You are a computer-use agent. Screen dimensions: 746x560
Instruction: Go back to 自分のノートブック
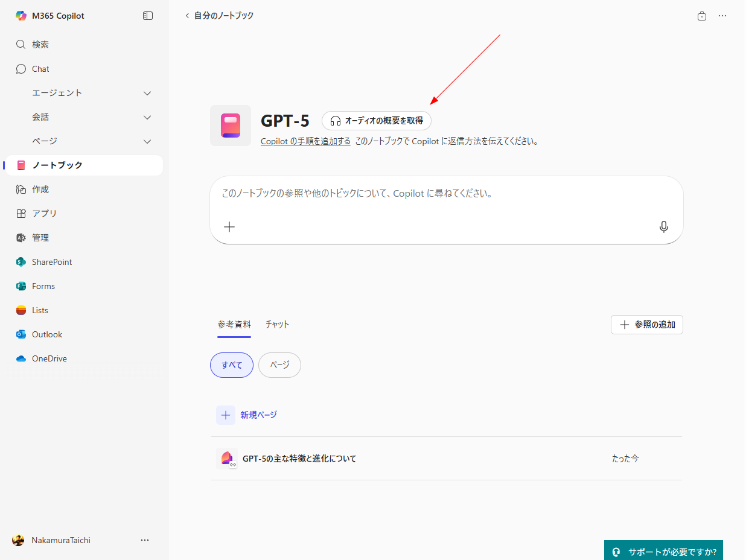[x=220, y=16]
